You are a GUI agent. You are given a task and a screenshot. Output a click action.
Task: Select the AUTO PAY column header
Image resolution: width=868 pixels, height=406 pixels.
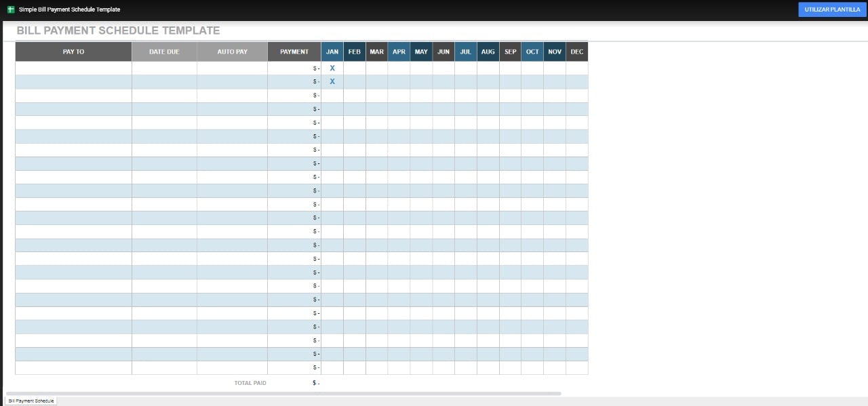coord(232,52)
